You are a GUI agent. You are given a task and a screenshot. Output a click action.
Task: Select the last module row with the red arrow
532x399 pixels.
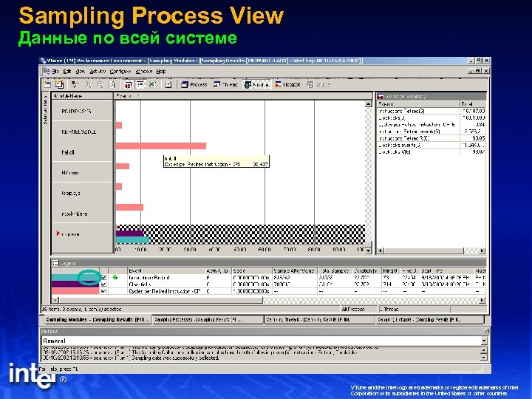click(82, 234)
